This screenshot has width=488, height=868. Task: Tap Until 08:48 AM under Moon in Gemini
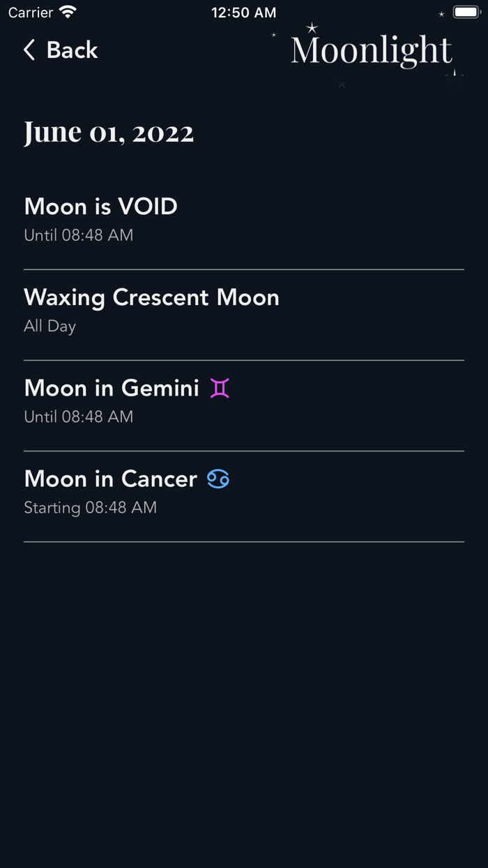tap(79, 417)
